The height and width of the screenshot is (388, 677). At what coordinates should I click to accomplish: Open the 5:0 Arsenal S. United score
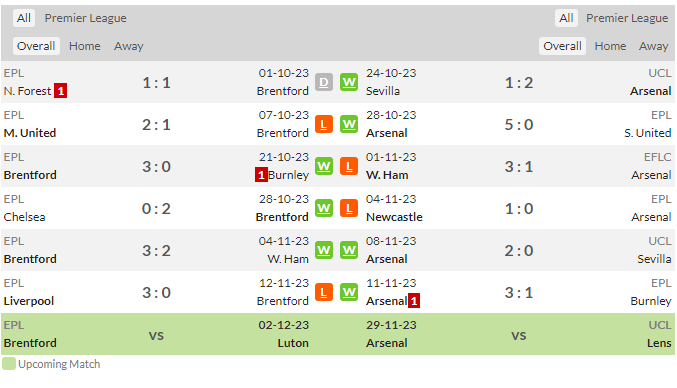519,125
